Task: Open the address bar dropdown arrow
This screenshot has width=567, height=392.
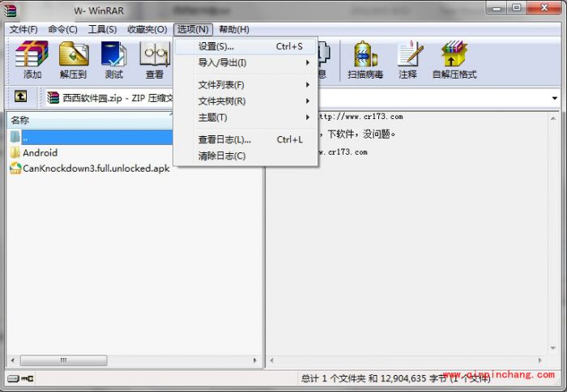Action: [x=554, y=98]
